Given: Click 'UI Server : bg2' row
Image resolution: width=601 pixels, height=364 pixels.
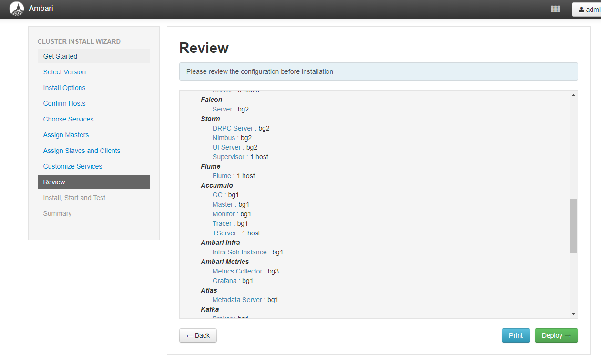Looking at the screenshot, I should pyautogui.click(x=235, y=147).
